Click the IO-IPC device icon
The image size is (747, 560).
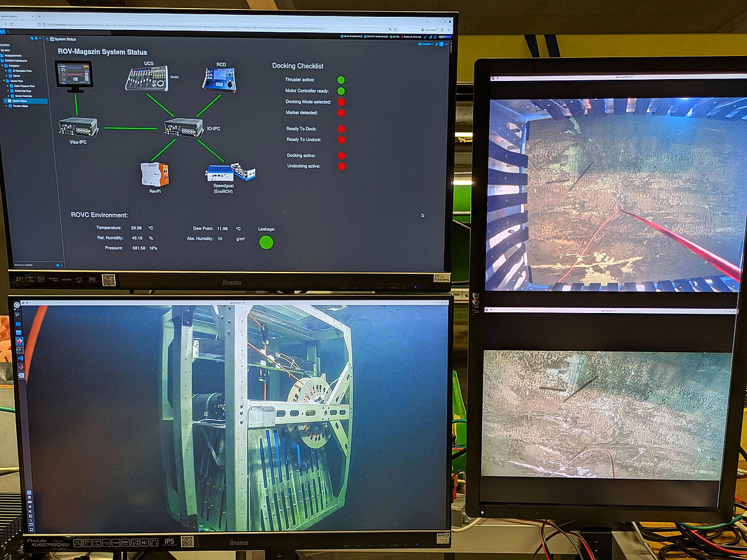click(183, 128)
